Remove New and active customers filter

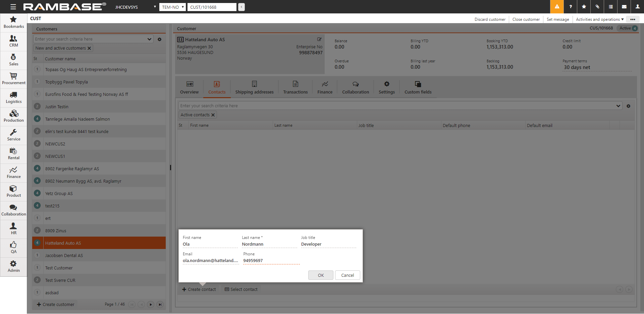click(x=89, y=48)
